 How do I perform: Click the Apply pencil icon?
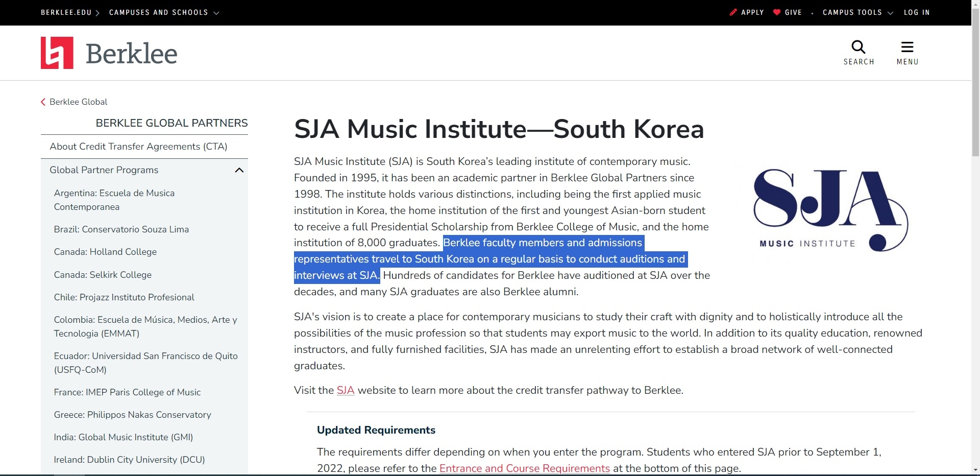pyautogui.click(x=733, y=12)
